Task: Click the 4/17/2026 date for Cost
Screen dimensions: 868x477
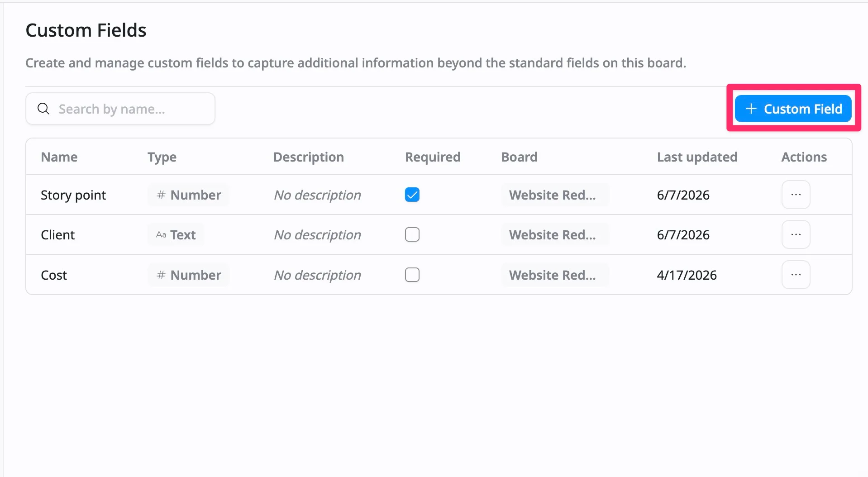Action: click(x=687, y=275)
